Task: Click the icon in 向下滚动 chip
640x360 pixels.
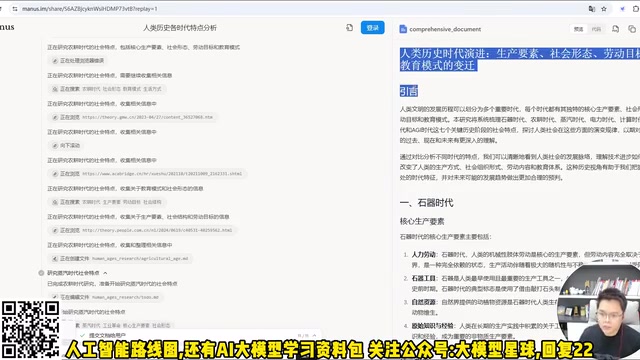Action: 55,145
